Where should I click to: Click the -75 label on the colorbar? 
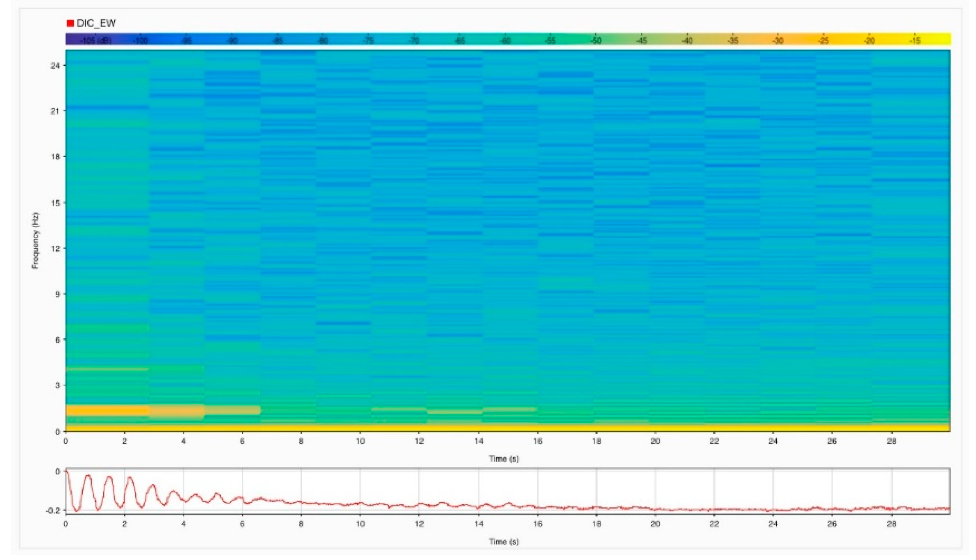[368, 40]
